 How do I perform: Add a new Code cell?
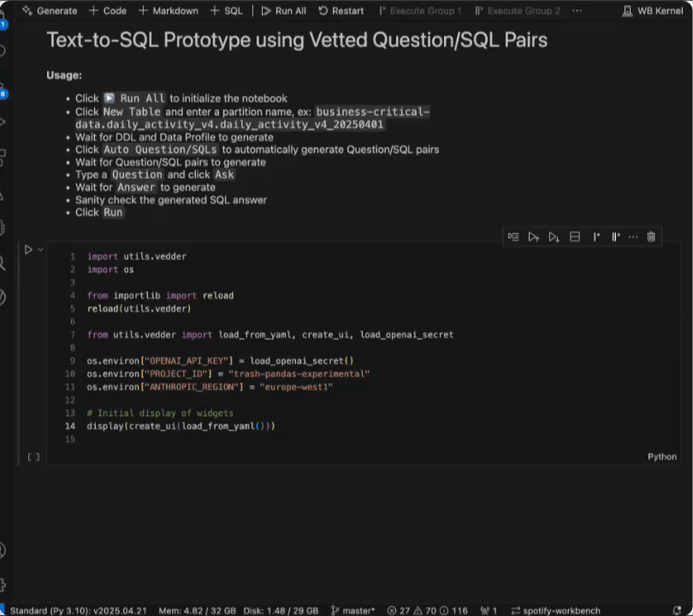[x=108, y=11]
